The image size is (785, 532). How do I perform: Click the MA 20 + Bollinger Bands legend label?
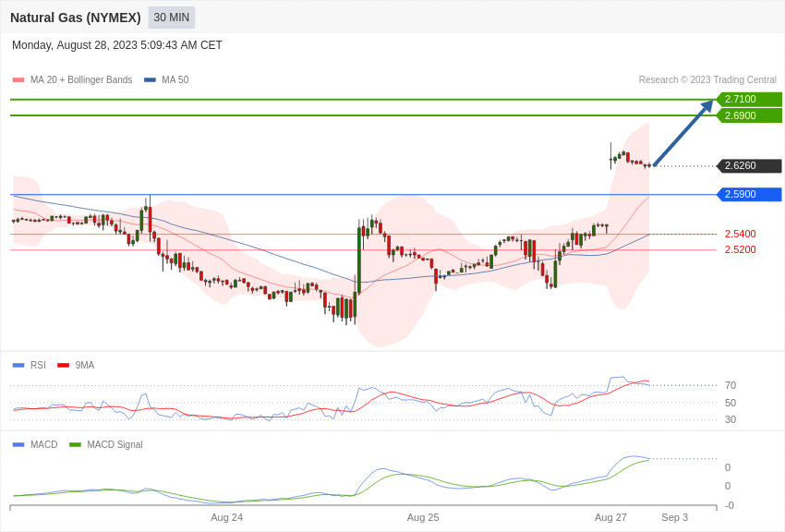pyautogui.click(x=81, y=79)
